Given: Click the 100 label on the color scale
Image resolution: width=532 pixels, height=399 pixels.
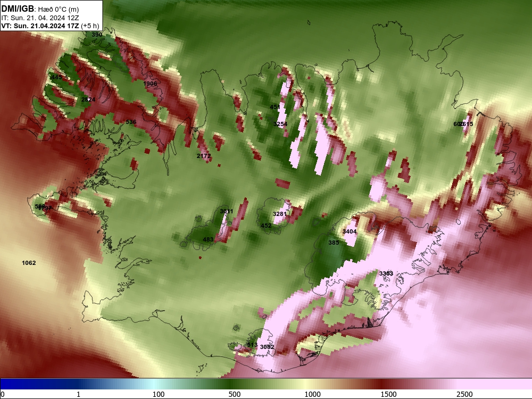Looking at the screenshot, I should [x=159, y=394].
